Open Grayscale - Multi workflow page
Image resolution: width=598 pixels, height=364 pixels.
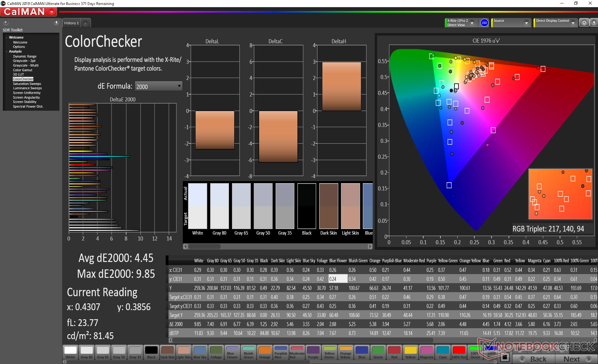(x=26, y=65)
